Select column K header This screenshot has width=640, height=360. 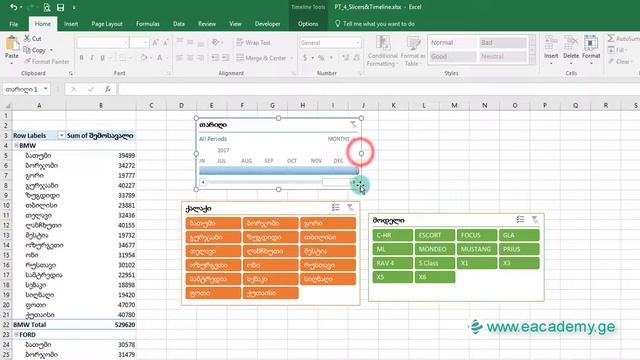(393, 105)
